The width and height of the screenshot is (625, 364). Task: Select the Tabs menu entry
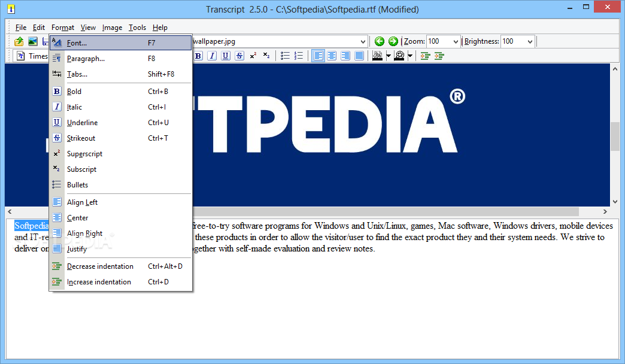[x=121, y=74]
